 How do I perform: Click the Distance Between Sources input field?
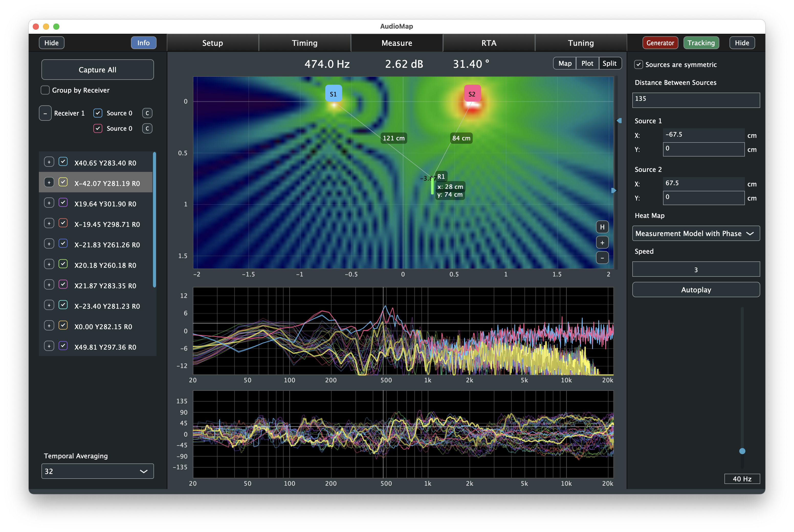(696, 98)
